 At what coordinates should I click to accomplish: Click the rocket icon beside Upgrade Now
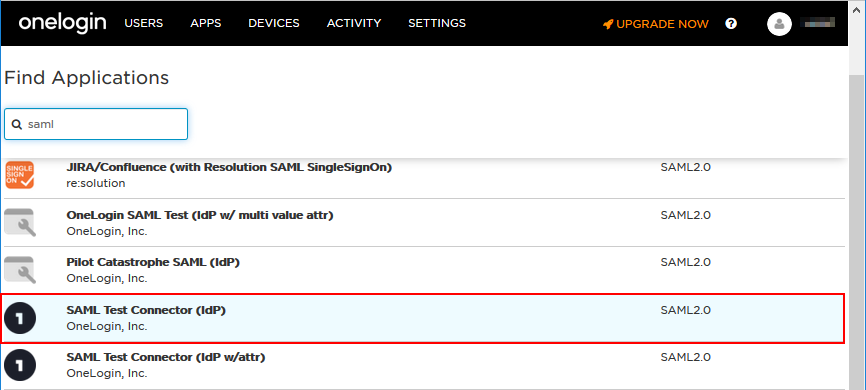tap(608, 24)
